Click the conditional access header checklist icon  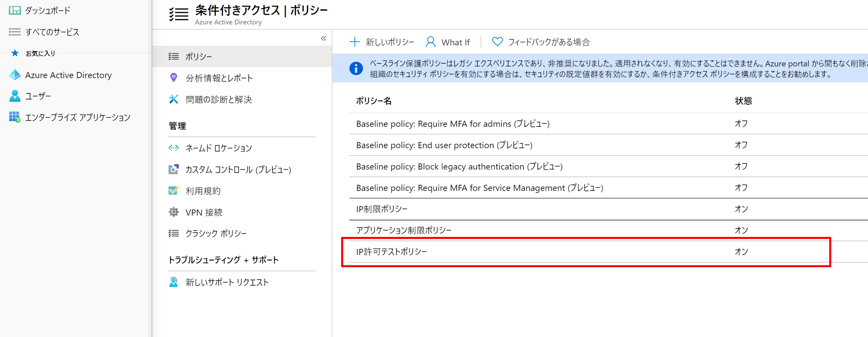(x=179, y=14)
